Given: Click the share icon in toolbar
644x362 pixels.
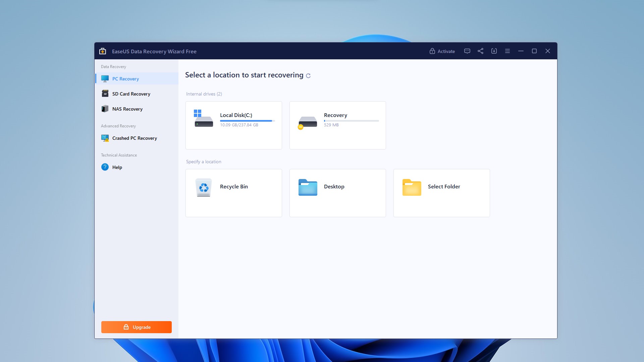Looking at the screenshot, I should click(480, 51).
